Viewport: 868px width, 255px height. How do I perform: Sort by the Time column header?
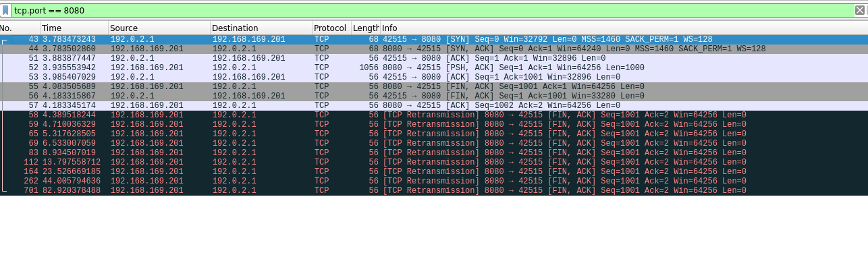(74, 28)
